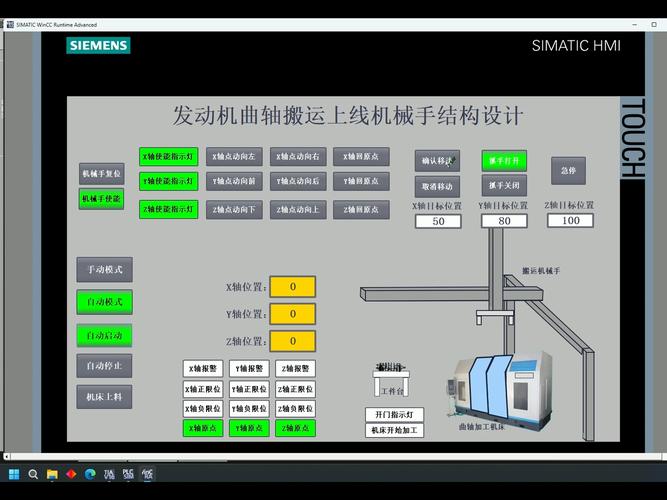Click the green Y轴原点 indicator
The height and width of the screenshot is (500, 667).
click(x=249, y=428)
